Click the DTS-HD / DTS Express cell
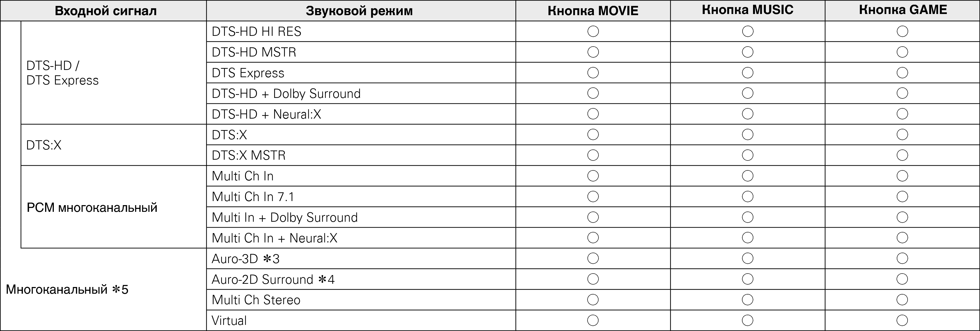980x331 pixels. pyautogui.click(x=62, y=73)
